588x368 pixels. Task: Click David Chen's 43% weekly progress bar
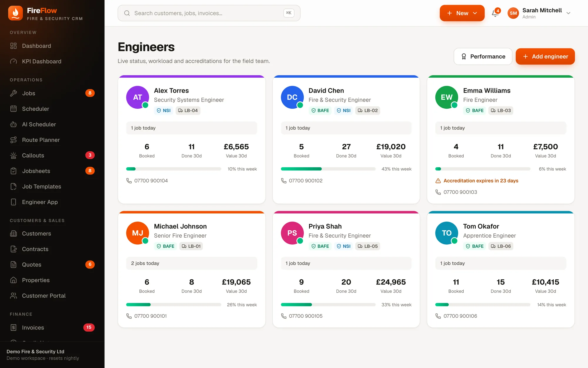click(328, 169)
